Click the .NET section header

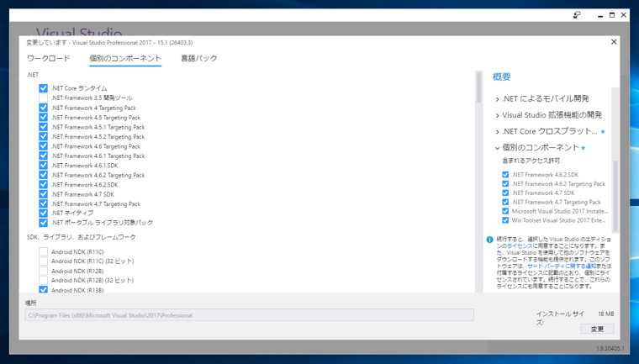(x=33, y=75)
